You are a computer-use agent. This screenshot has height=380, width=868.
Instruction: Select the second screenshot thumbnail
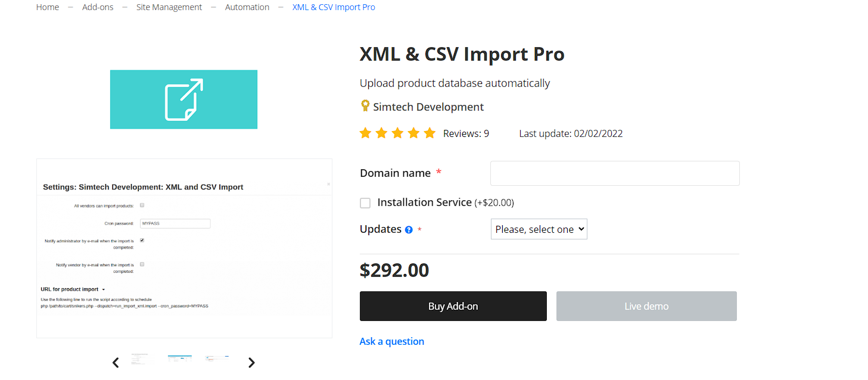[179, 359]
